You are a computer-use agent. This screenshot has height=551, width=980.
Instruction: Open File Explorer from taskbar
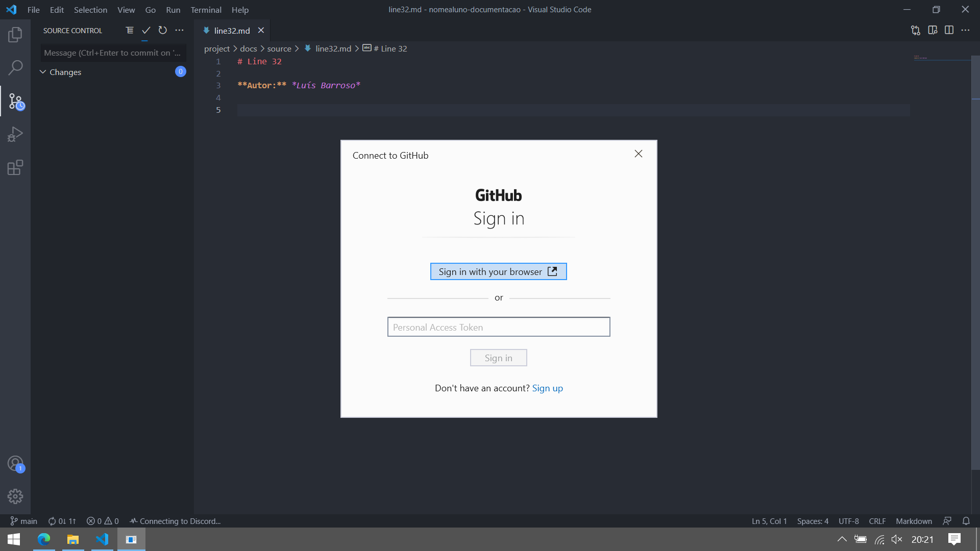coord(73,539)
